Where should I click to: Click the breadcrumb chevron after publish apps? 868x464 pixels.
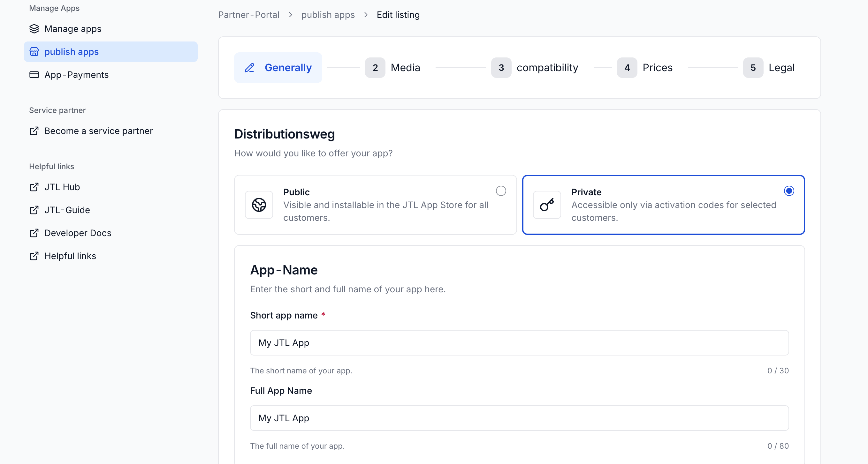click(x=366, y=15)
